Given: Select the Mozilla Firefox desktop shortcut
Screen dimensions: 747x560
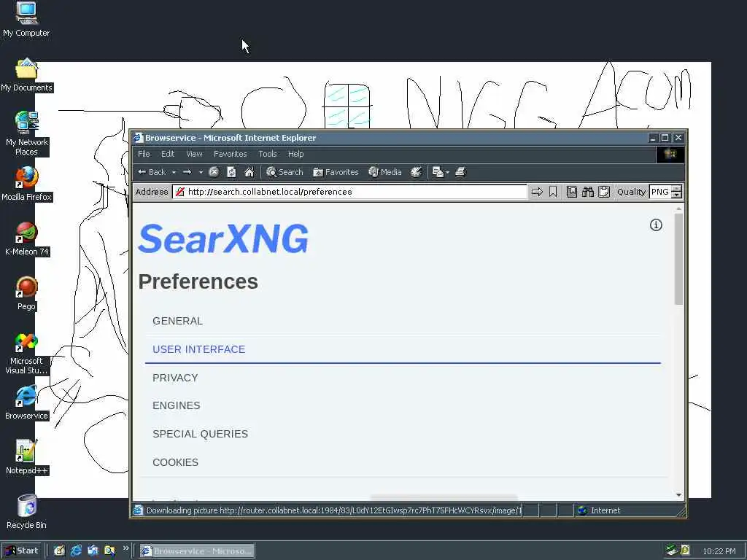Looking at the screenshot, I should point(26,184).
